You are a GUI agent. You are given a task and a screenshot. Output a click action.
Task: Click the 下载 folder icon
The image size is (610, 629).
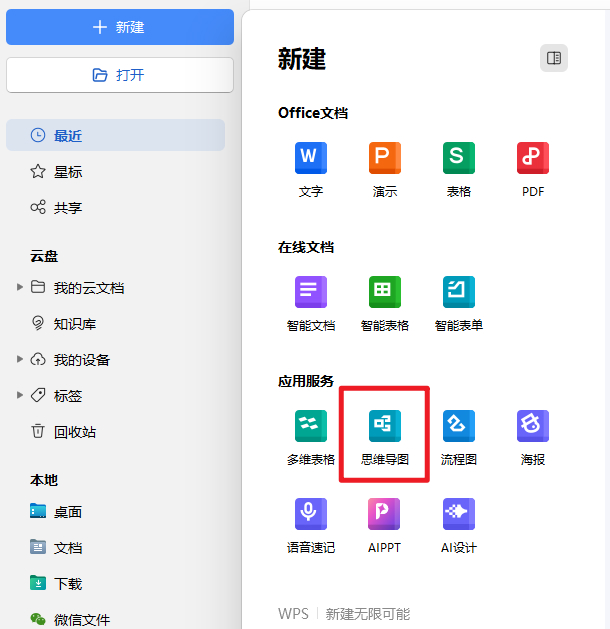click(38, 583)
